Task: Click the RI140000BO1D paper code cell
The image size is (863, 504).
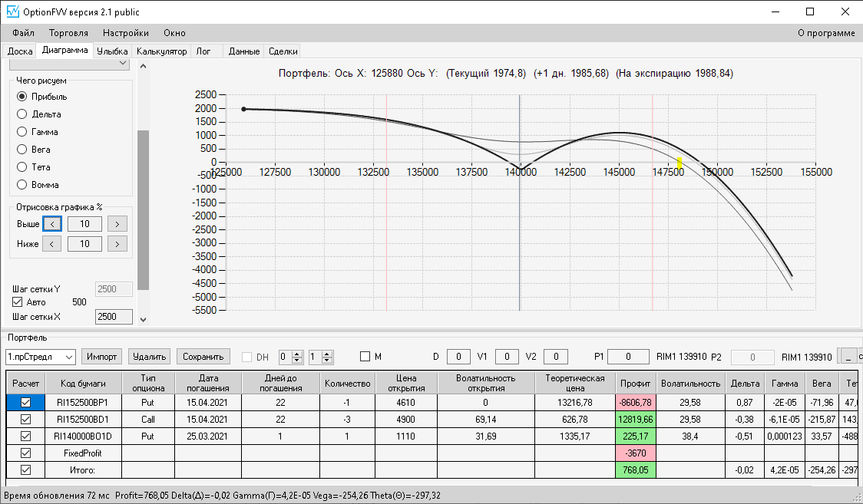Action: click(83, 436)
